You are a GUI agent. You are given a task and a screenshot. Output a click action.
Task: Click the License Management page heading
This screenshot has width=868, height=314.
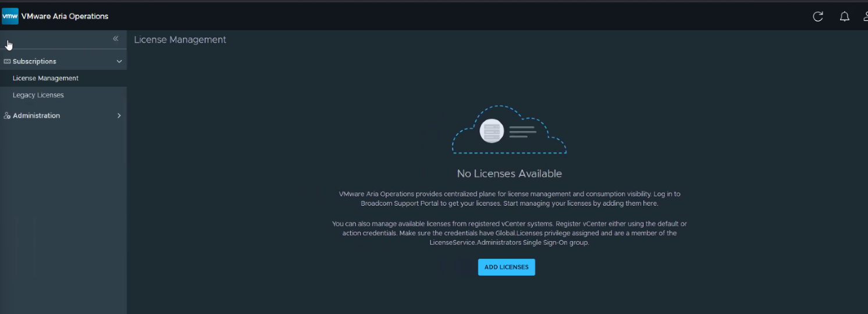(180, 40)
